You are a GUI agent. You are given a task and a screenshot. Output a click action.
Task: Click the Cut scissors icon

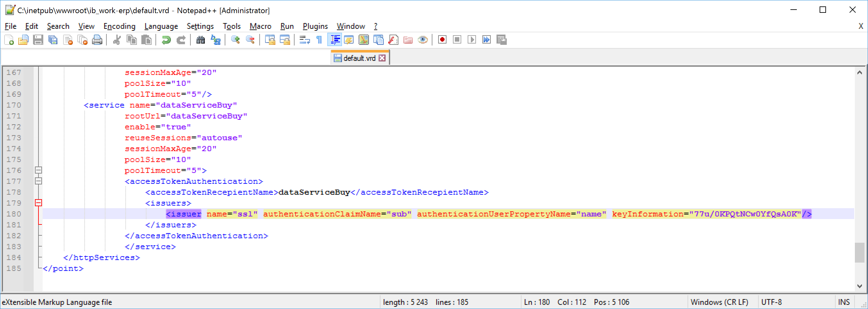pyautogui.click(x=117, y=40)
